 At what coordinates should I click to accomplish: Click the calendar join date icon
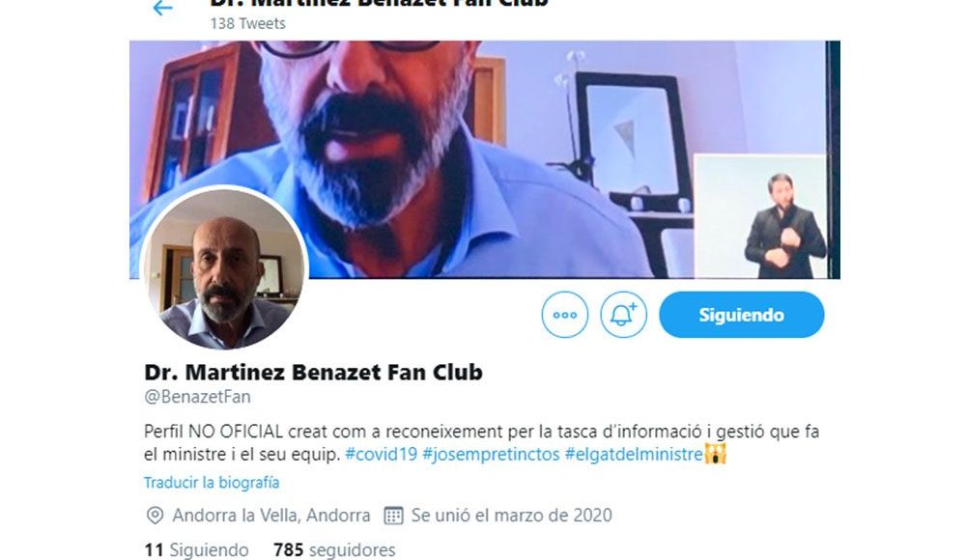tap(393, 515)
